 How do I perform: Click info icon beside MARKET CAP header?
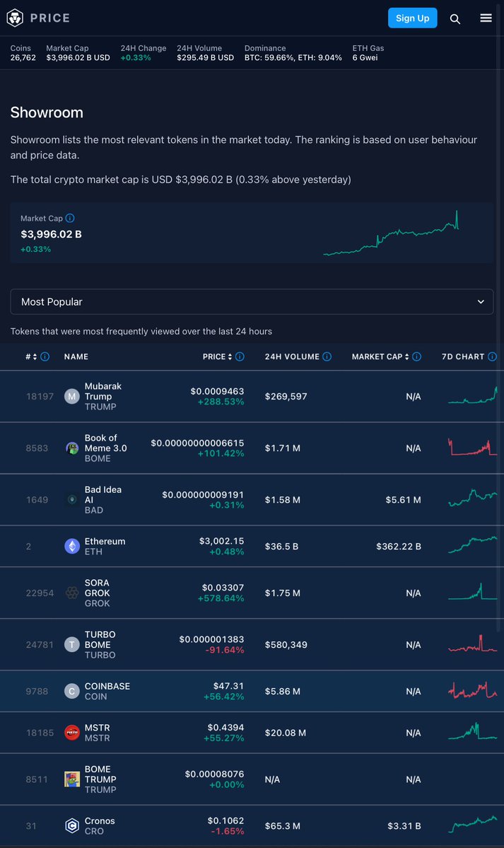pyautogui.click(x=416, y=356)
